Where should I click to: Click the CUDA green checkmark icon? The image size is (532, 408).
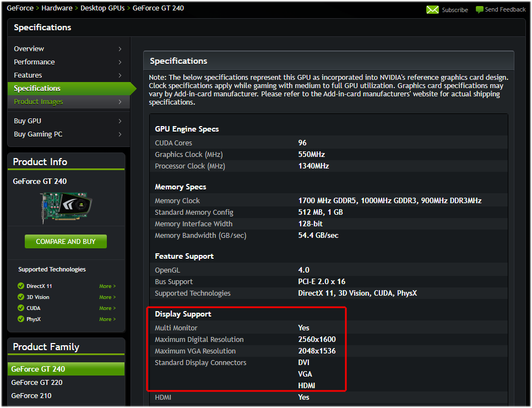click(x=21, y=308)
